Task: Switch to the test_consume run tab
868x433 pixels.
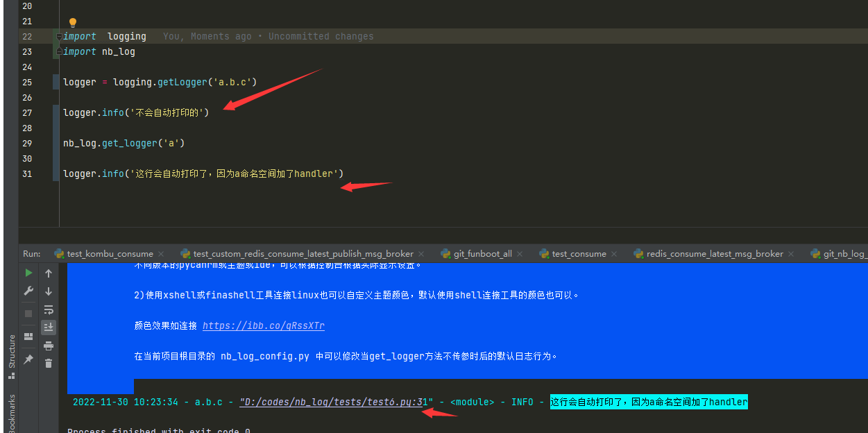Action: click(x=579, y=254)
